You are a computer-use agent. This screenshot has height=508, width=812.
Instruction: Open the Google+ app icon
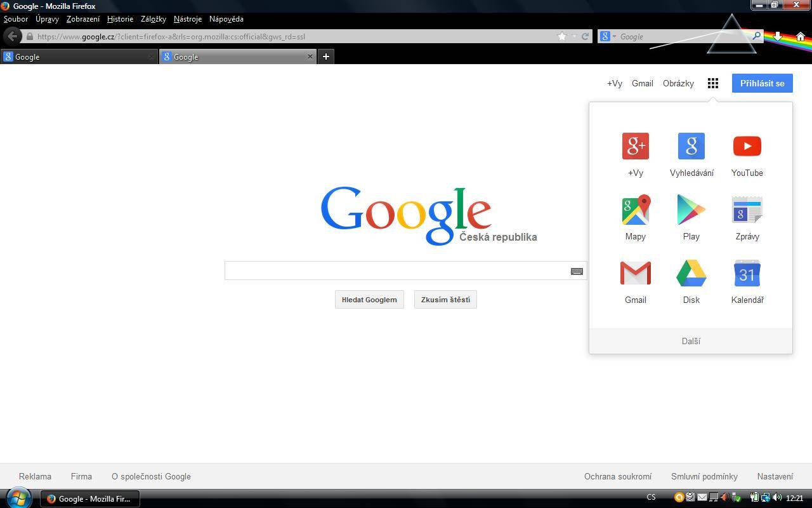(636, 146)
